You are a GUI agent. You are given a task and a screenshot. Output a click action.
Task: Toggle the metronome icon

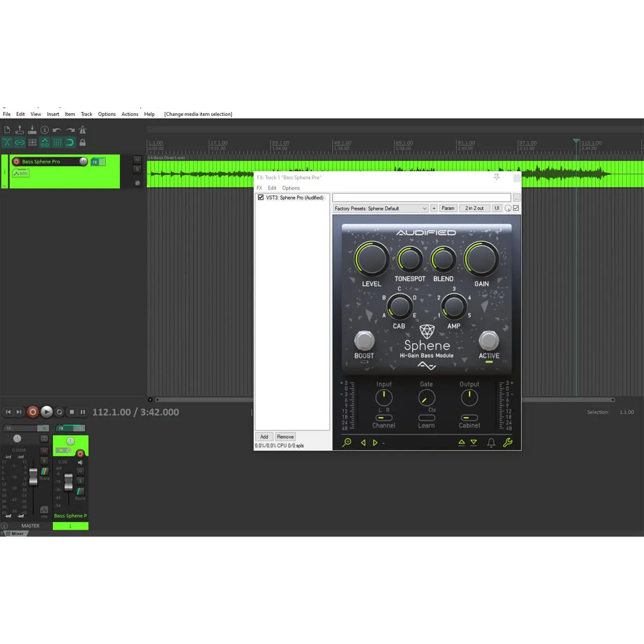[x=82, y=130]
